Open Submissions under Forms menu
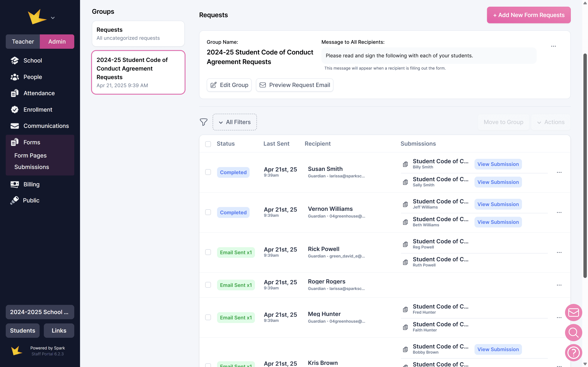This screenshot has height=367, width=588. [x=32, y=167]
